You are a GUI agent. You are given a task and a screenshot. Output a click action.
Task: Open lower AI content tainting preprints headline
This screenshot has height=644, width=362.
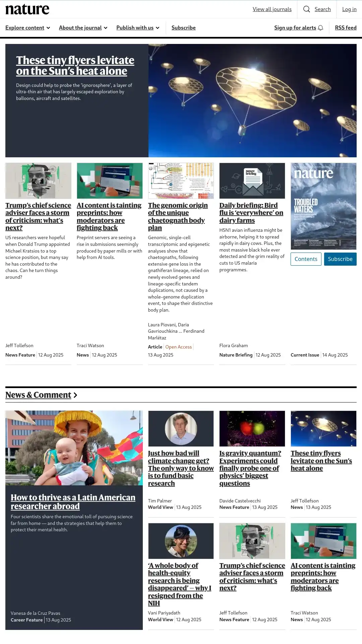(x=323, y=577)
